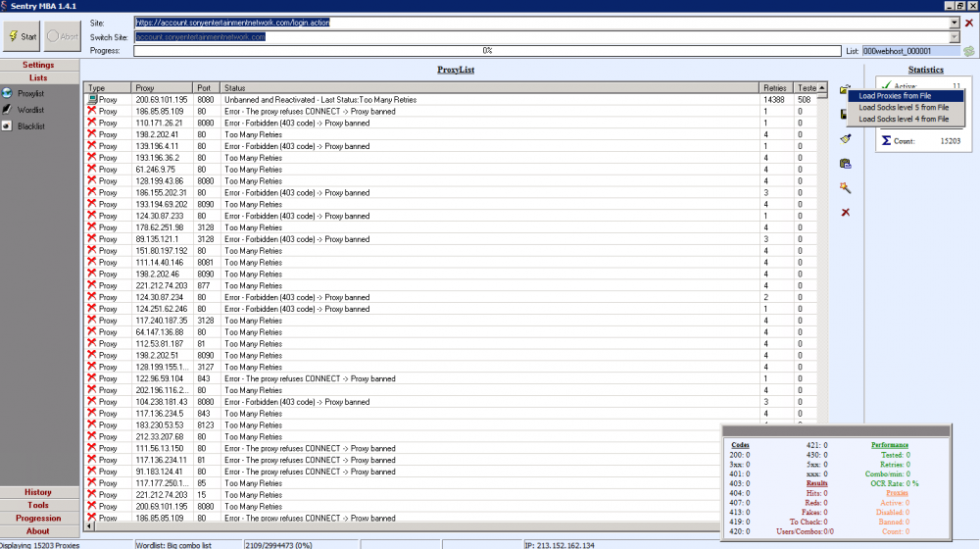Image resolution: width=980 pixels, height=549 pixels.
Task: Click the 14388 retries value
Action: click(x=774, y=99)
